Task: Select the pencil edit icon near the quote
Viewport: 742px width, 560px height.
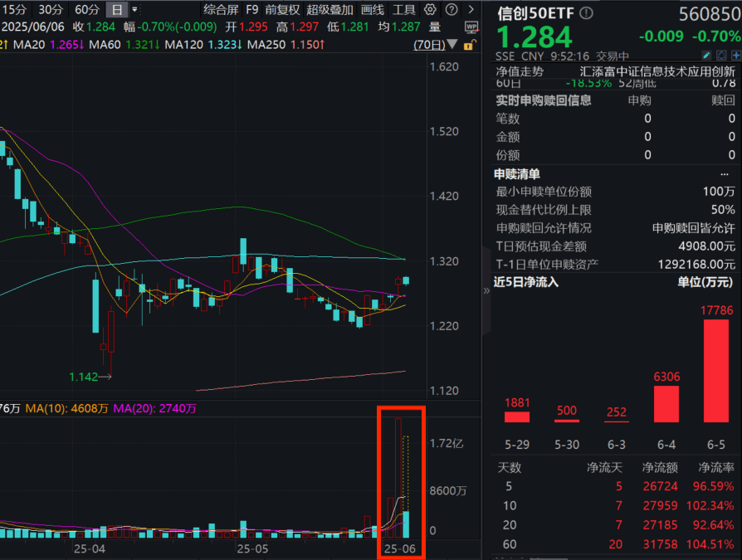Action: pyautogui.click(x=706, y=54)
